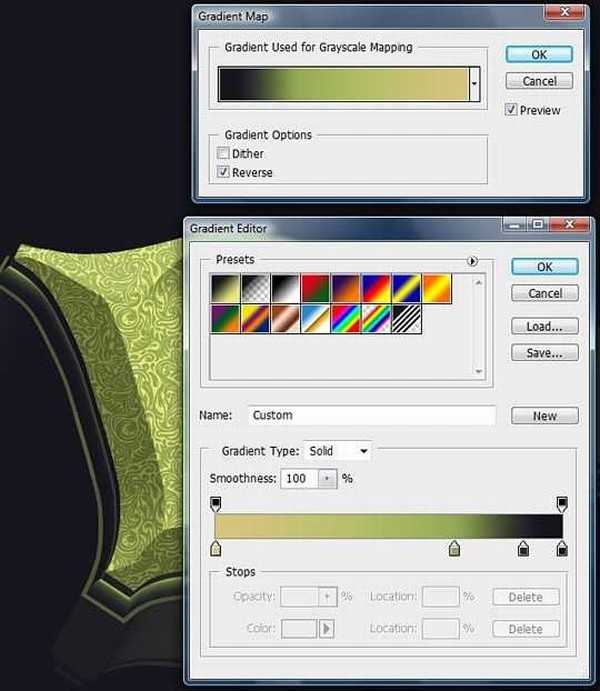Toggle the Preview checkbox
Image resolution: width=600 pixels, height=691 pixels.
pyautogui.click(x=512, y=110)
